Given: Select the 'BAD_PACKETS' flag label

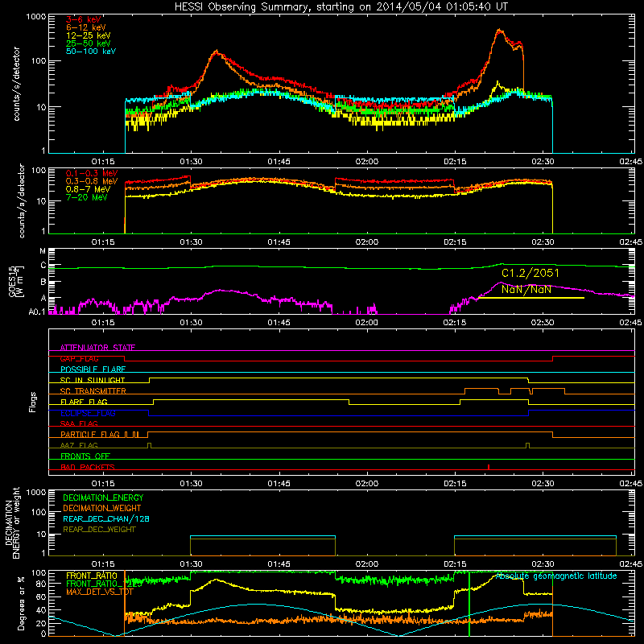Looking at the screenshot, I should tap(88, 467).
